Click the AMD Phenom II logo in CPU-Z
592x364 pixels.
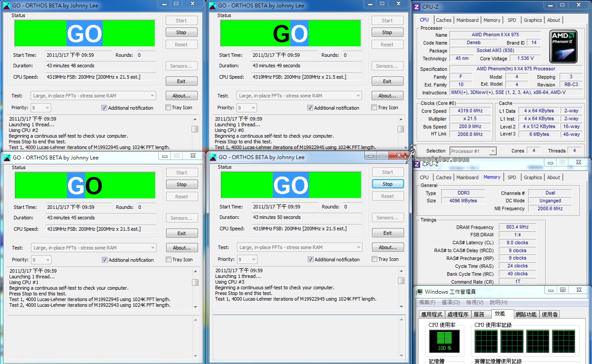coord(563,46)
